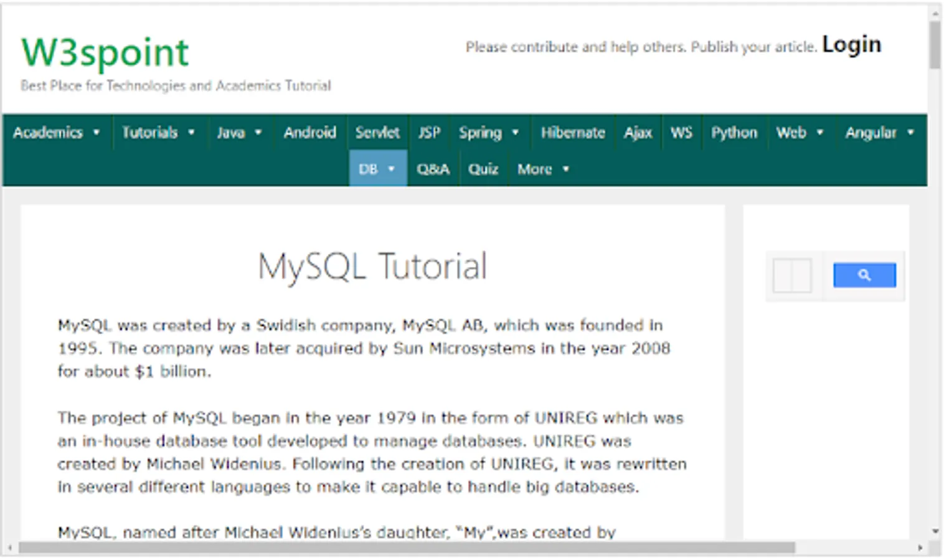Open the Java menu item
This screenshot has width=944, height=560.
(x=230, y=133)
